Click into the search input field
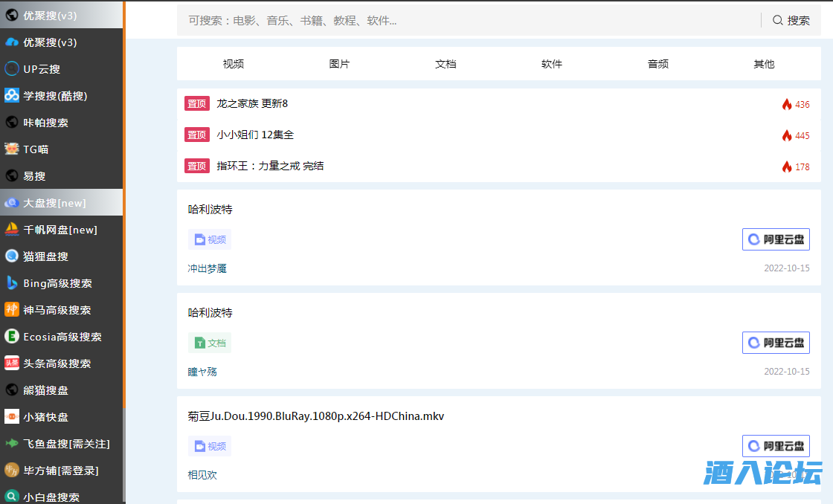The width and height of the screenshot is (833, 504). pos(469,21)
